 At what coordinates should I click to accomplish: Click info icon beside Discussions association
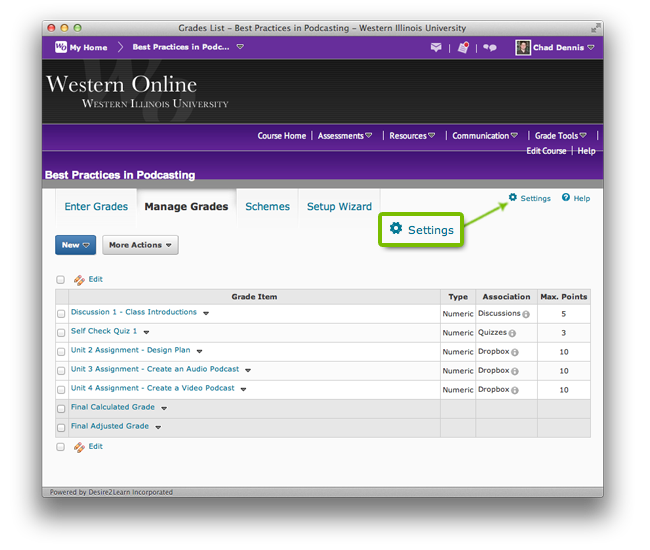tap(526, 314)
